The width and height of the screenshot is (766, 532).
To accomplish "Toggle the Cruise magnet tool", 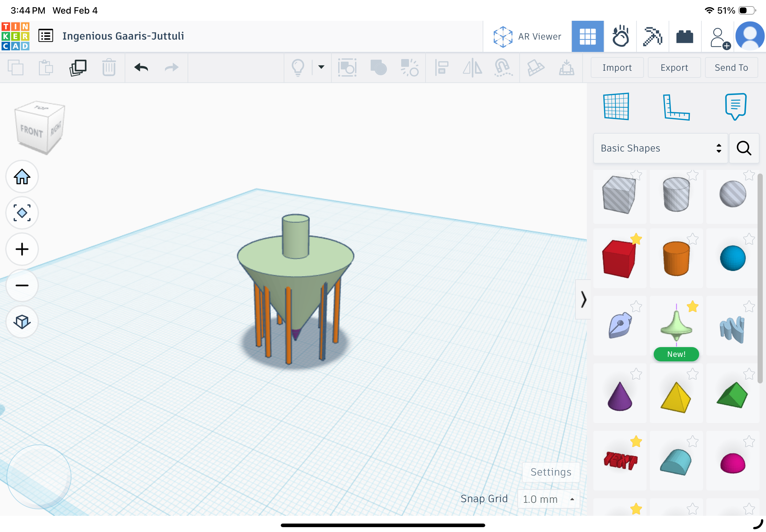I will pos(503,68).
